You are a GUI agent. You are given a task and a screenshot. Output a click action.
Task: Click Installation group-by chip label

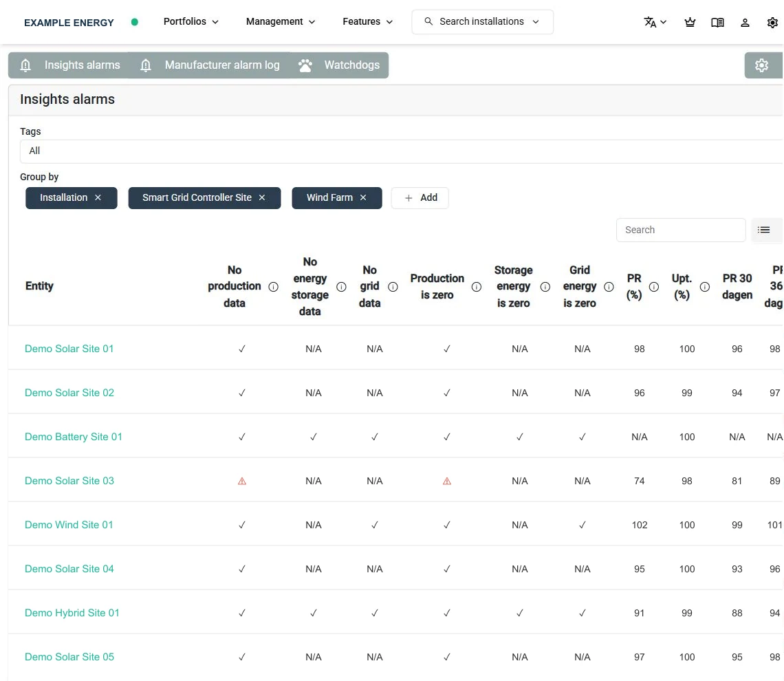tap(63, 197)
